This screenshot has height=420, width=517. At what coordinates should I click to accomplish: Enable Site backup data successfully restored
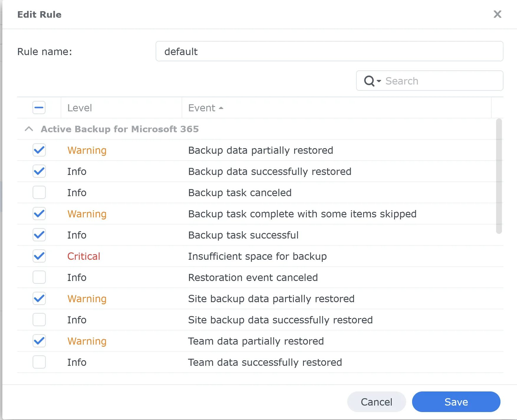tap(39, 320)
